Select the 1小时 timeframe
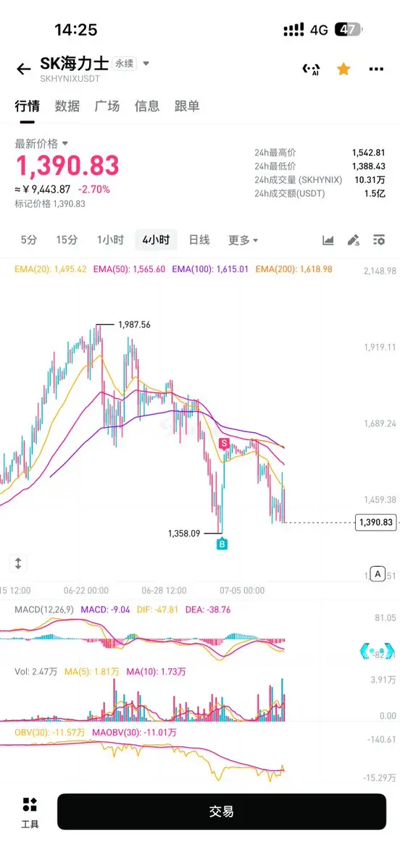Screen dimensions: 400x868 pyautogui.click(x=109, y=240)
